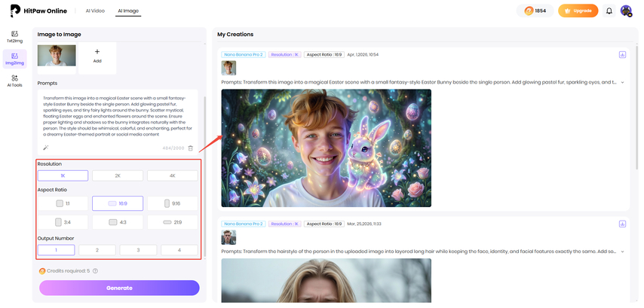The width and height of the screenshot is (644, 308).
Task: Open the long hair generated image
Action: point(326,280)
